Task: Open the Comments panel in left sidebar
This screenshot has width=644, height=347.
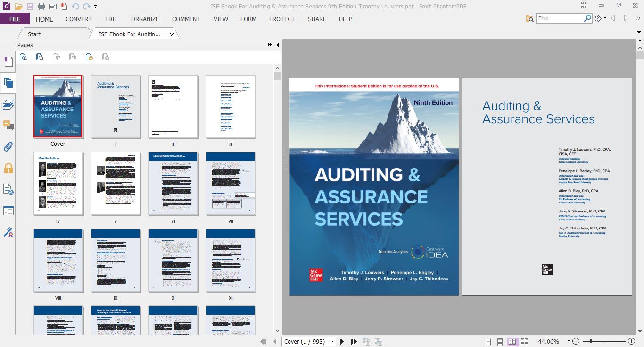Action: pos(8,126)
